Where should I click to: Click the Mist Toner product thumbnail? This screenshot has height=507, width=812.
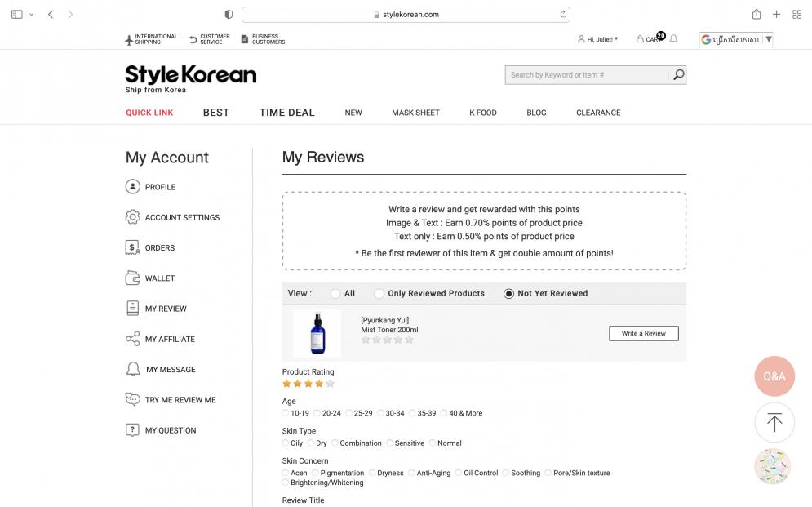[x=317, y=334]
